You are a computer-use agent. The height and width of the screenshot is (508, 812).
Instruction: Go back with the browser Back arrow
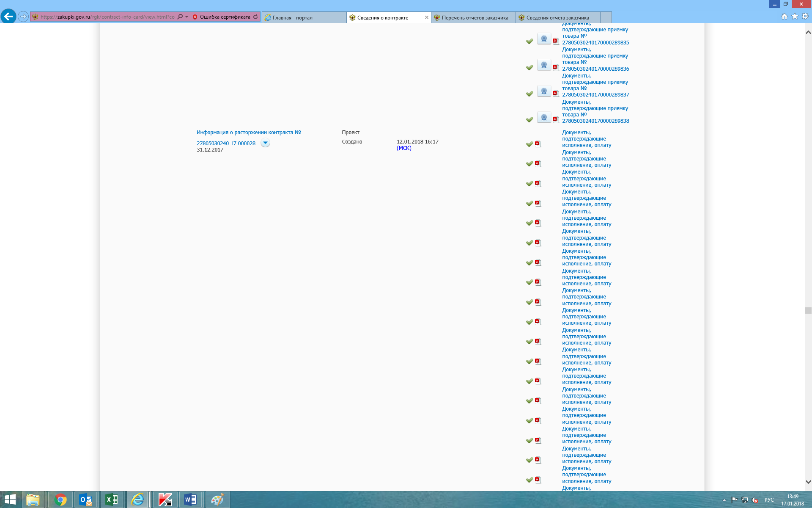(8, 17)
